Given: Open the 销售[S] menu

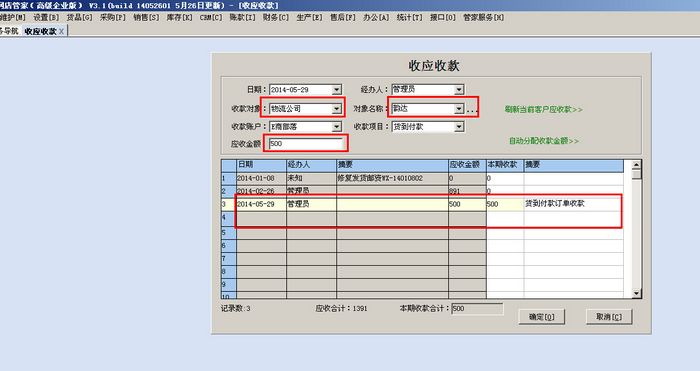Looking at the screenshot, I should tap(146, 17).
